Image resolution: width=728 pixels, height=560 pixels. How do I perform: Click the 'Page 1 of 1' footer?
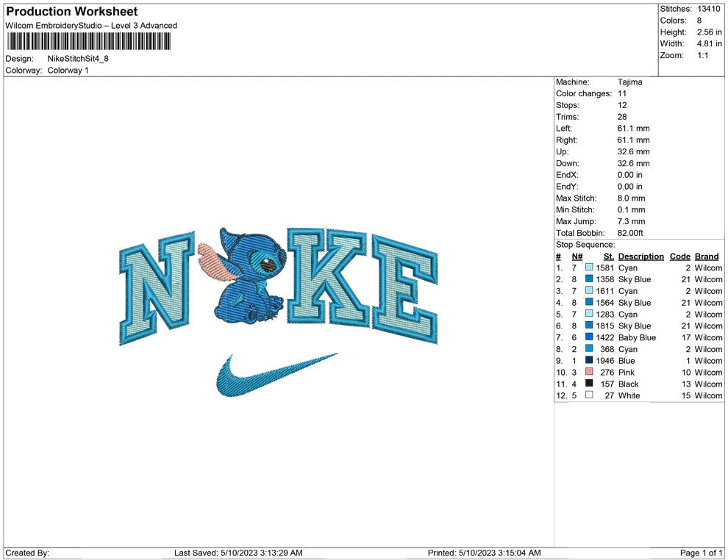pos(701,553)
